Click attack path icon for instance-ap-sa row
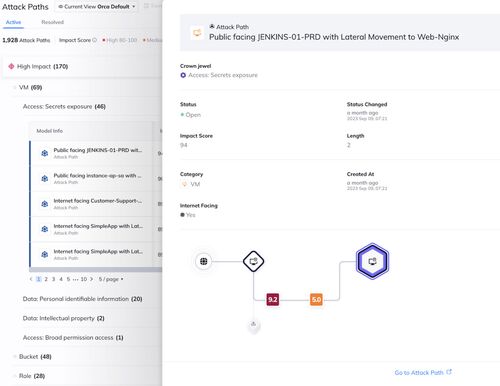The width and height of the screenshot is (500, 386). [45, 179]
